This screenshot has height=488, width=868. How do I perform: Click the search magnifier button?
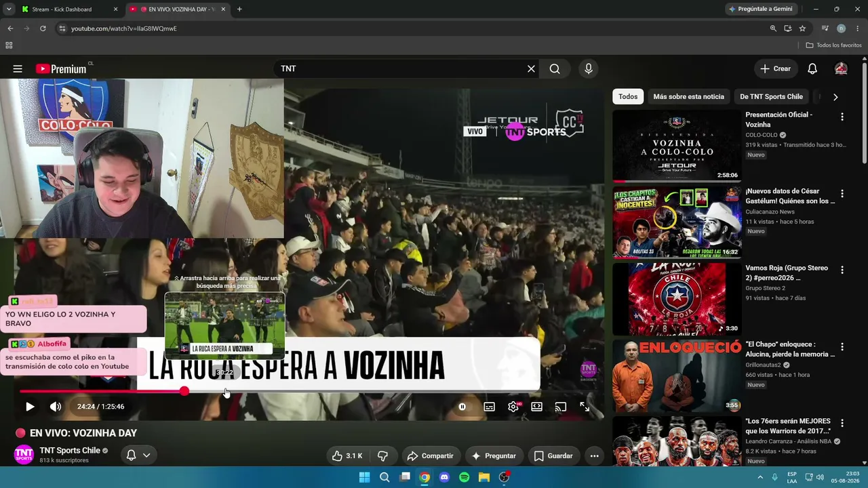coord(555,68)
